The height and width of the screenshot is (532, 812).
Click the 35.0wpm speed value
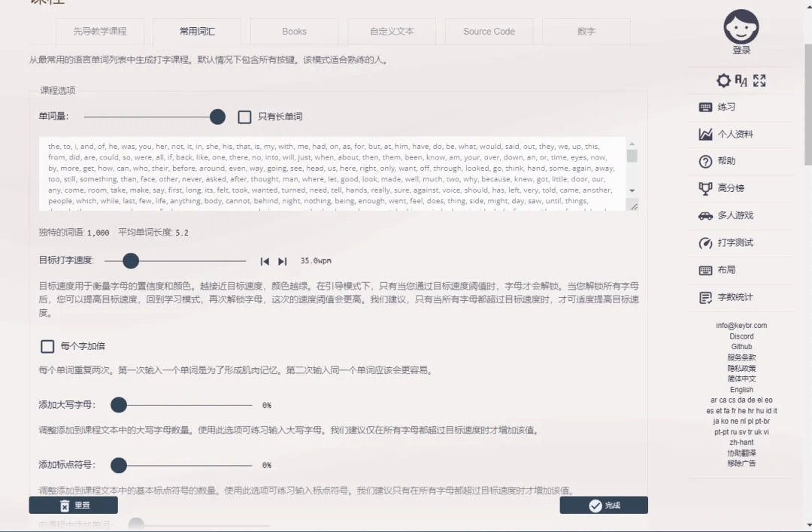click(x=315, y=261)
